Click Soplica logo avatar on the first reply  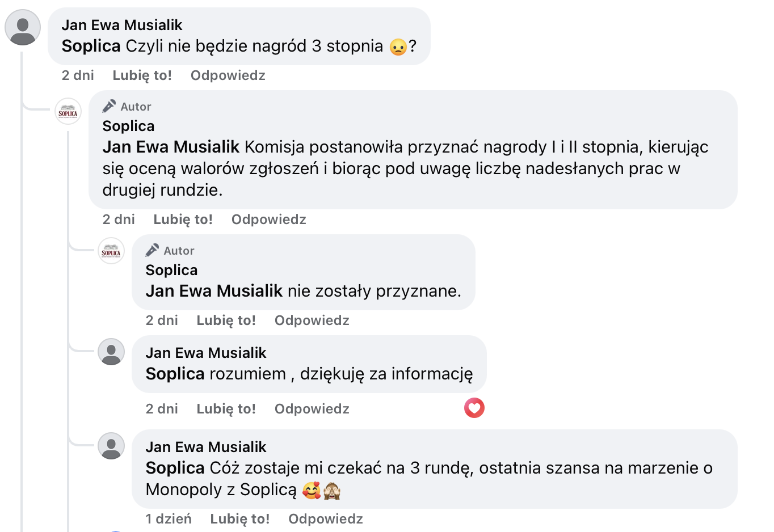pyautogui.click(x=68, y=111)
